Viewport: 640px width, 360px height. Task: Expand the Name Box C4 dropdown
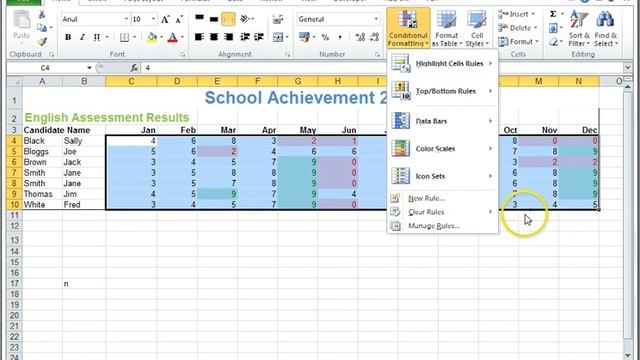tap(89, 68)
